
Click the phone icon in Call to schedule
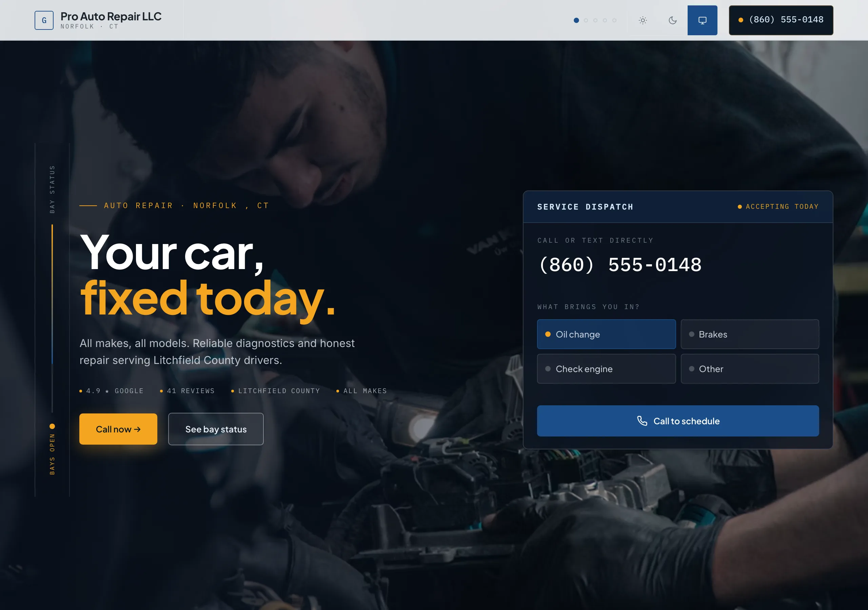[x=642, y=421]
